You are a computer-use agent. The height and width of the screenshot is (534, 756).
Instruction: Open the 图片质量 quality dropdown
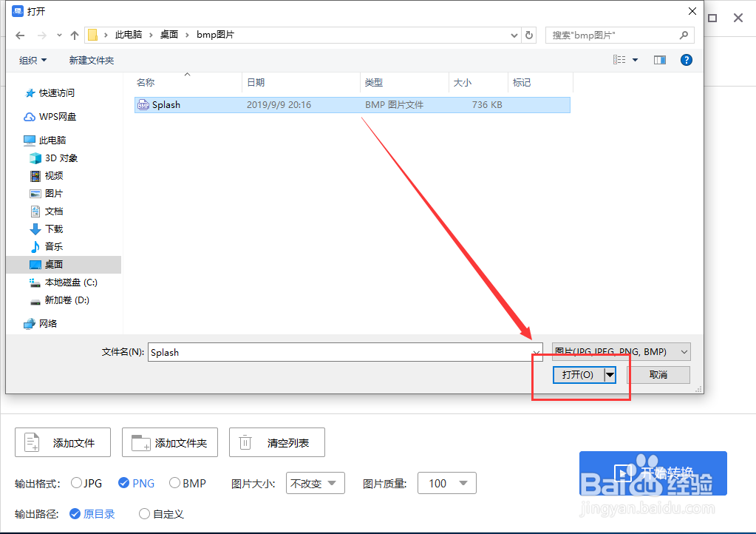point(446,483)
